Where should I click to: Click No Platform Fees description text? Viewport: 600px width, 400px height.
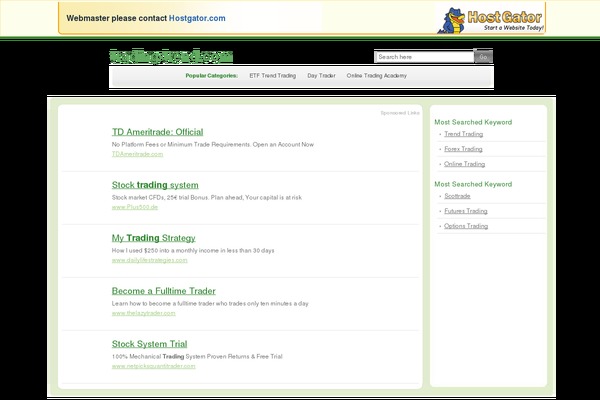[x=213, y=144]
